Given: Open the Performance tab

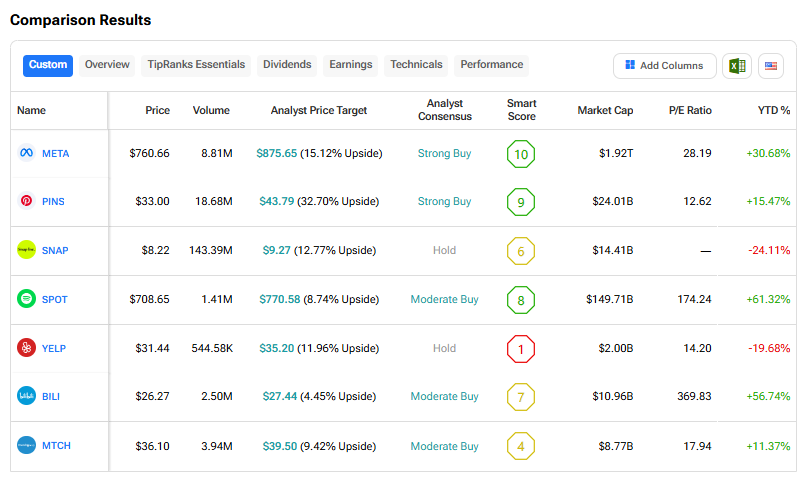Looking at the screenshot, I should pos(492,65).
